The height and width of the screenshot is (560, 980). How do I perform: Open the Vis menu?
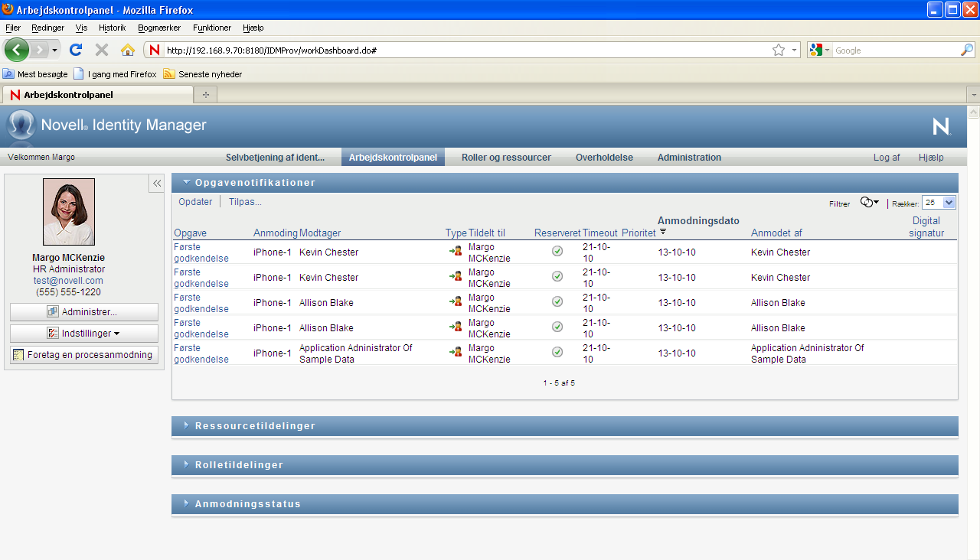point(82,28)
